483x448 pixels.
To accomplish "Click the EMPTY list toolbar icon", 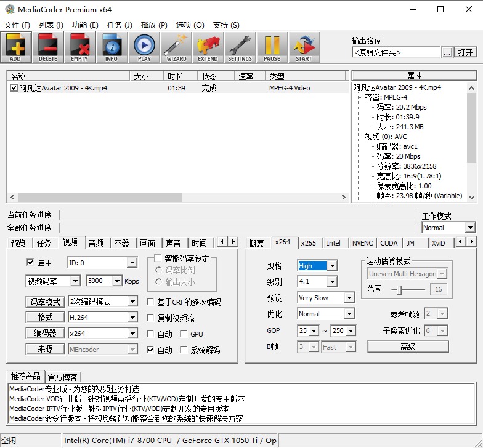I will 80,47.
